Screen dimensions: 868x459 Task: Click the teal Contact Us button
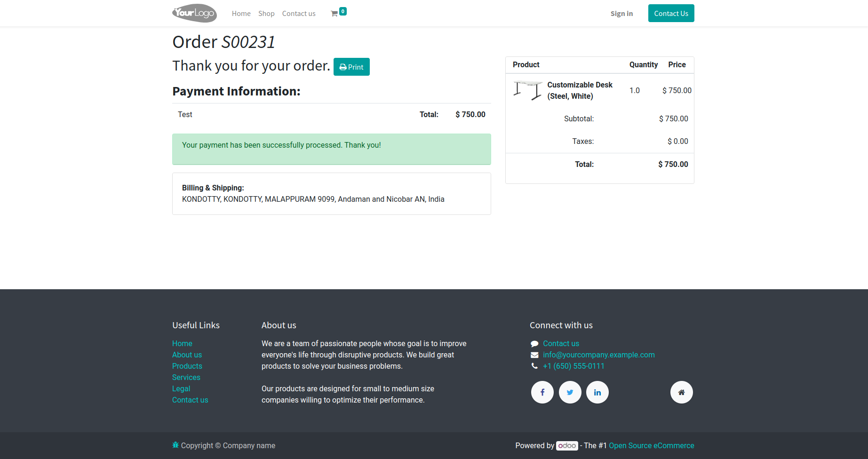pos(671,13)
